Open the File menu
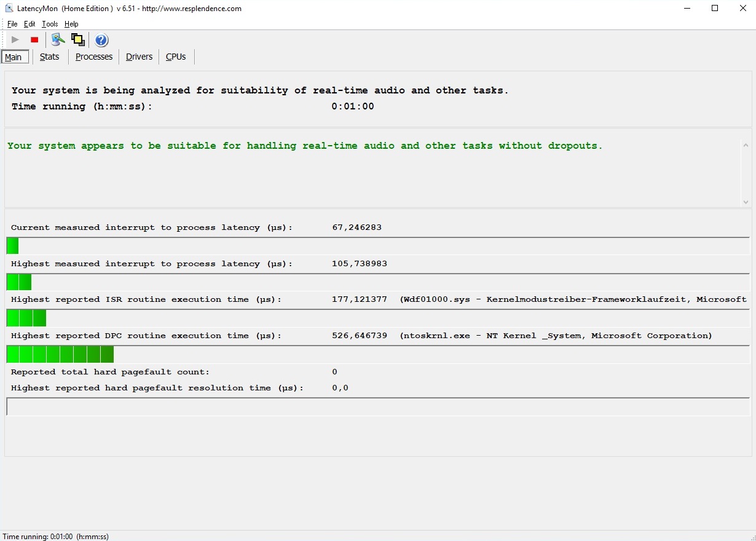756x541 pixels. point(12,24)
